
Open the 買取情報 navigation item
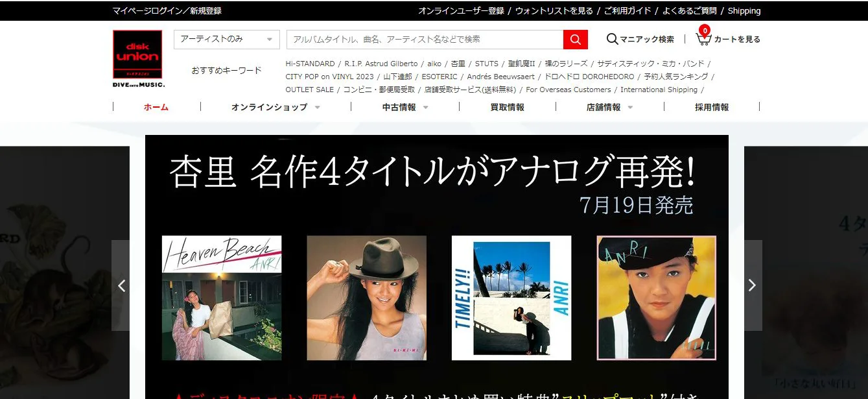507,107
